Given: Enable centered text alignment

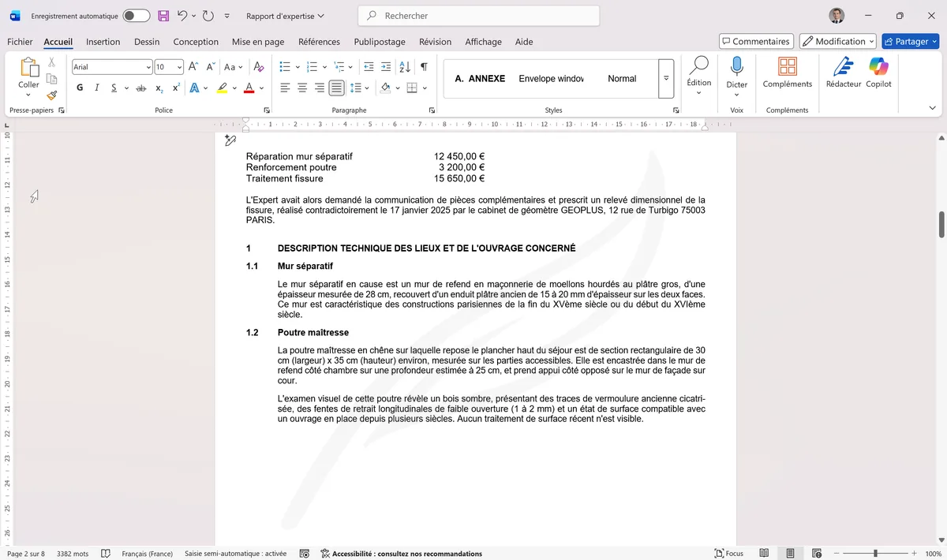Looking at the screenshot, I should coord(301,87).
